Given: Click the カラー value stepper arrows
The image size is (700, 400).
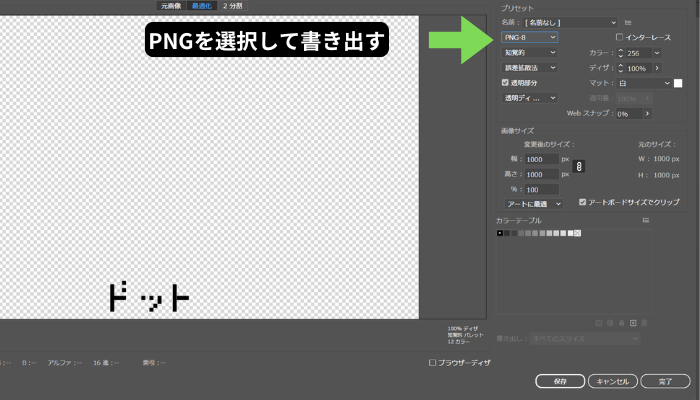Looking at the screenshot, I should [x=621, y=53].
